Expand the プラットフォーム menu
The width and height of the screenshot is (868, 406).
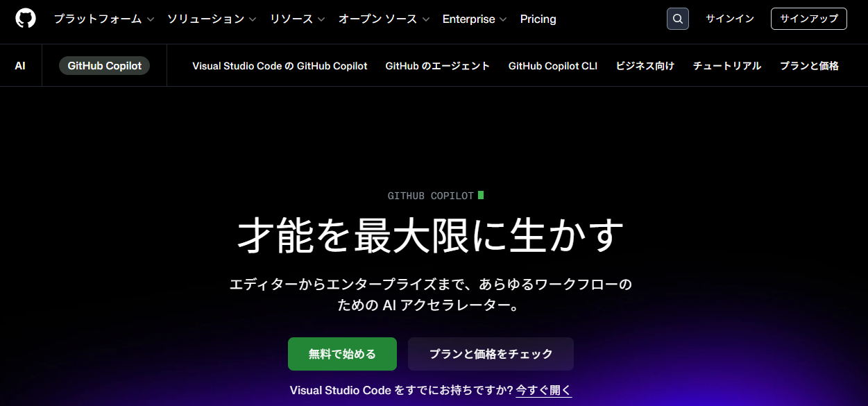pos(104,19)
